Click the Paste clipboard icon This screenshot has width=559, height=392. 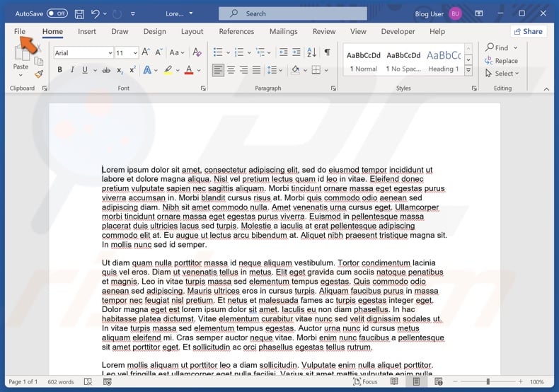click(x=21, y=54)
